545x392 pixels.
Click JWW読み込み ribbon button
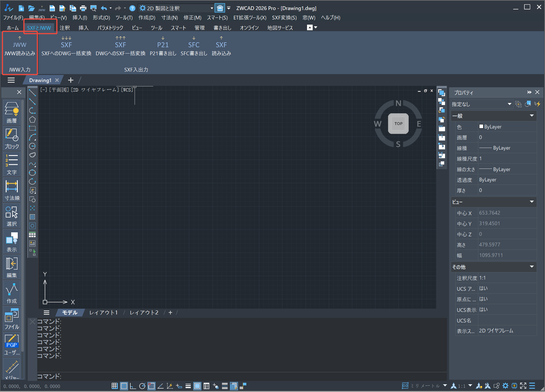pyautogui.click(x=20, y=46)
